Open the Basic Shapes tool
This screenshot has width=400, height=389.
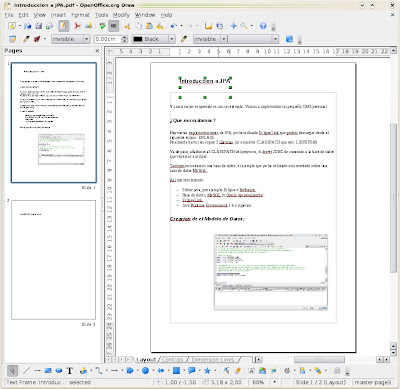pos(130,370)
